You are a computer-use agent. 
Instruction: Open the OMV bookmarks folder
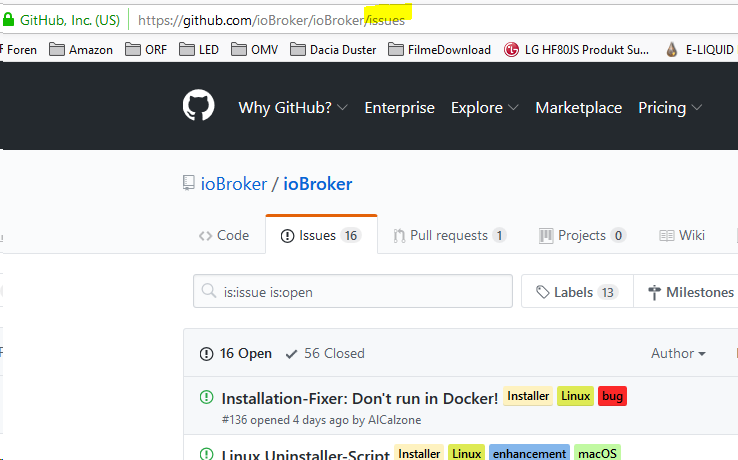(x=255, y=49)
